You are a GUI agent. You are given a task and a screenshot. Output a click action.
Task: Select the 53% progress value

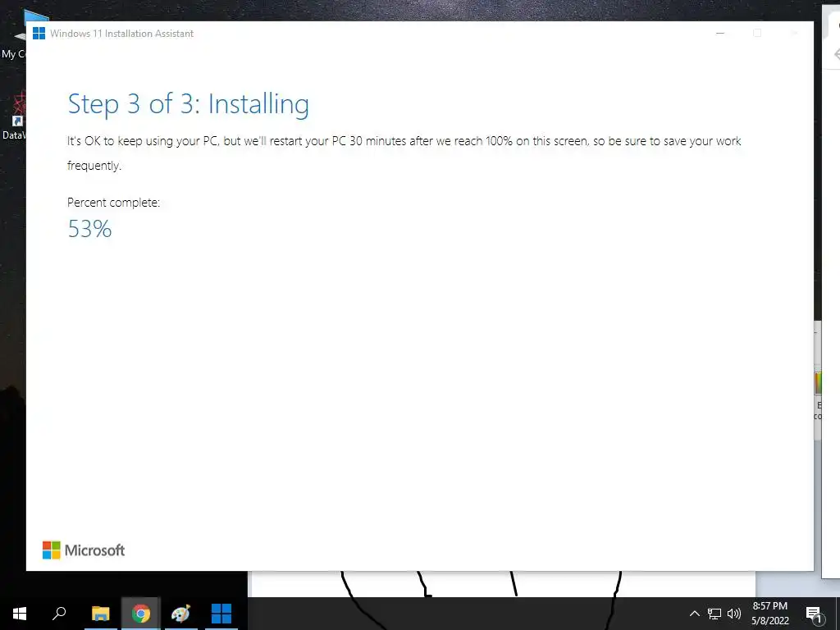89,230
